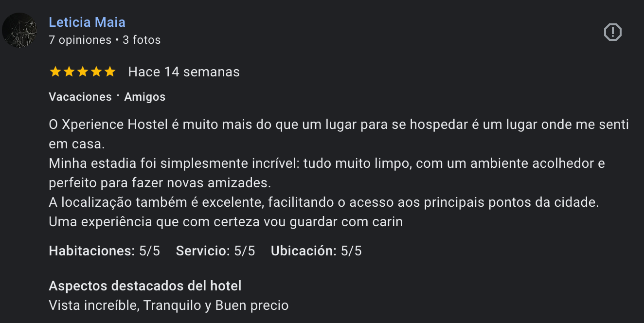Click the "3 fotos" reviewer count

point(142,40)
